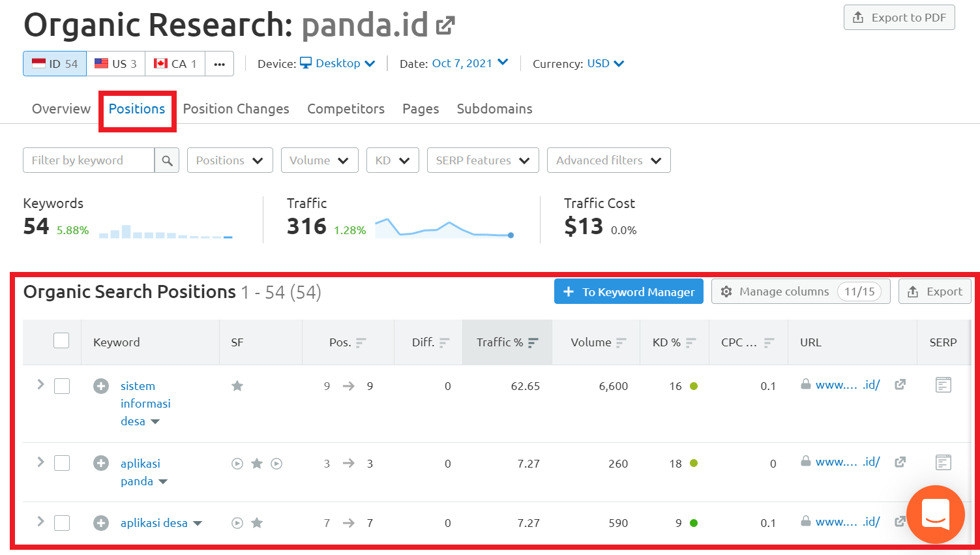Focus the Filter by keyword input
Image resolution: width=980 pixels, height=555 pixels.
tap(89, 160)
